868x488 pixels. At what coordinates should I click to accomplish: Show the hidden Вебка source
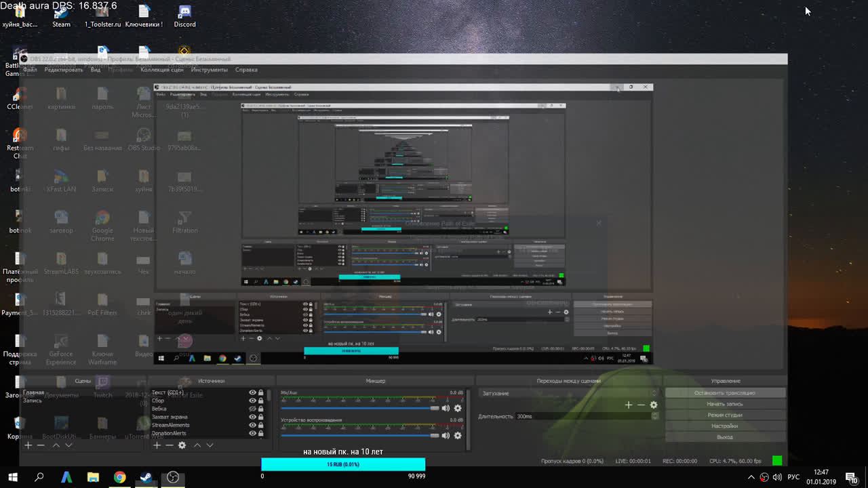252,409
